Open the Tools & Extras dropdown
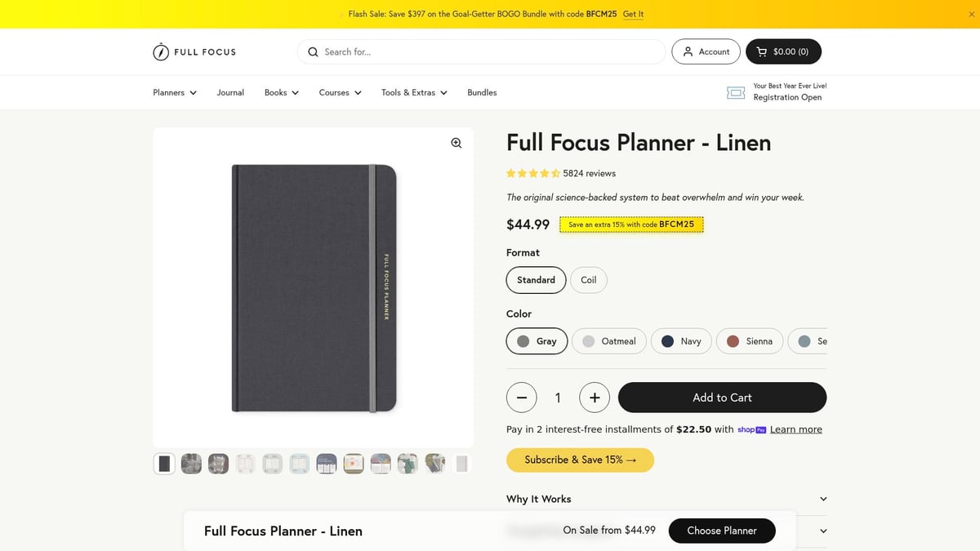The image size is (980, 551). (x=413, y=92)
